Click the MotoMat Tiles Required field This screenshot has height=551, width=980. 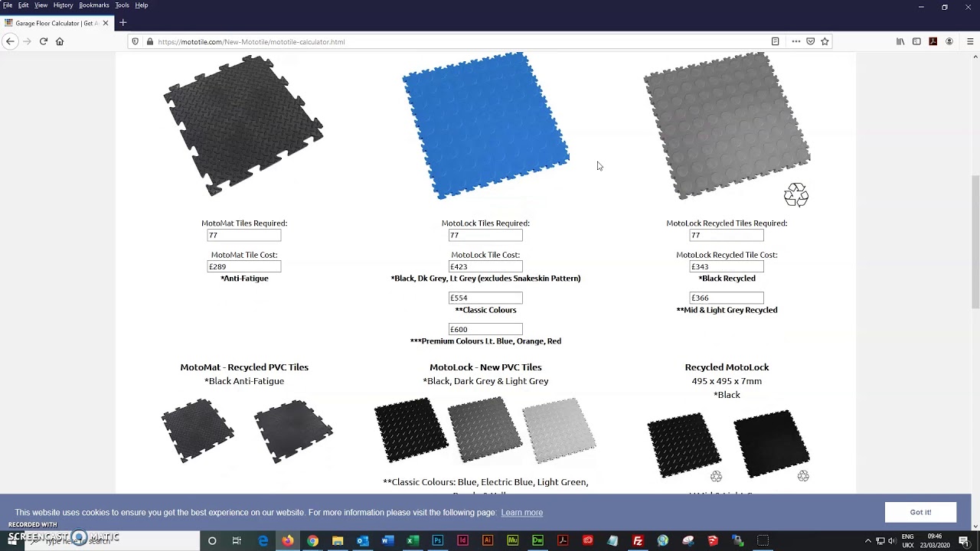[244, 235]
